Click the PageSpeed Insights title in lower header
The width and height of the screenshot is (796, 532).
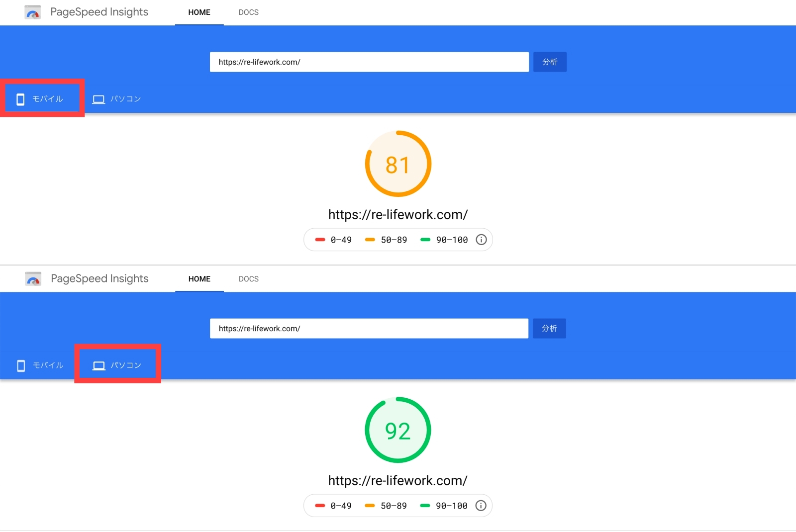pos(99,279)
